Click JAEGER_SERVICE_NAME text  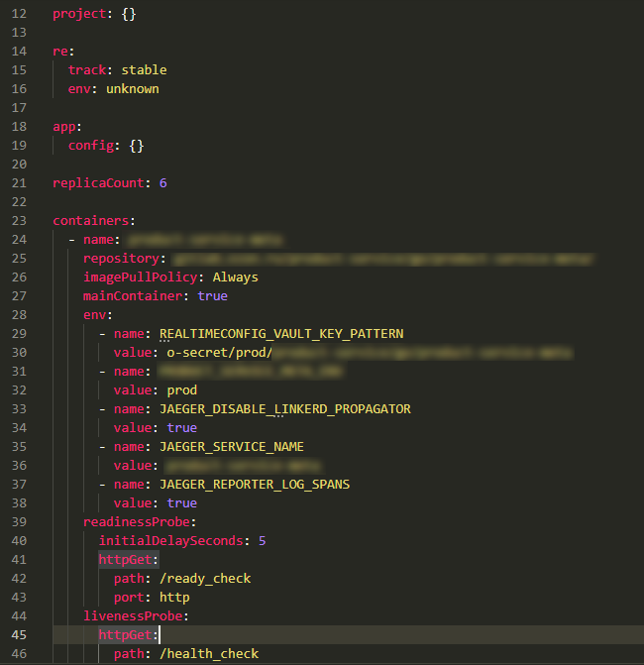232,447
